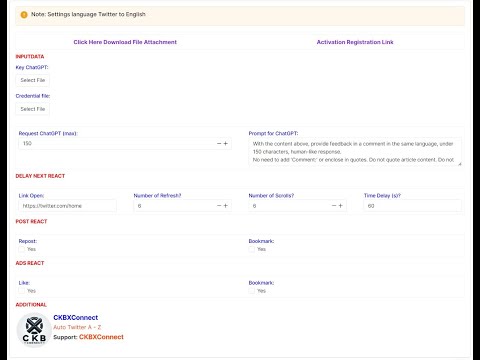Select File for Credential file
Viewport: 480px width, 360px height.
[x=33, y=109]
